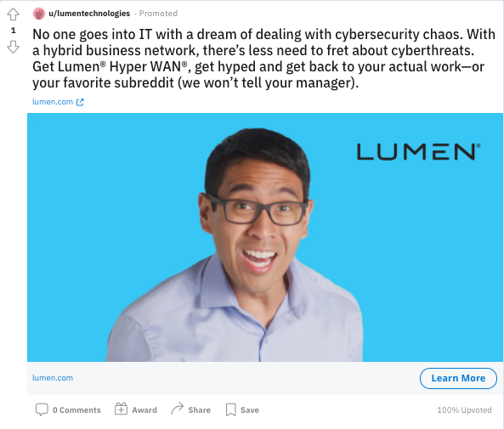Viewport: 504px width, 429px height.
Task: Click the post title about cybersecurity chaos
Action: 263,59
